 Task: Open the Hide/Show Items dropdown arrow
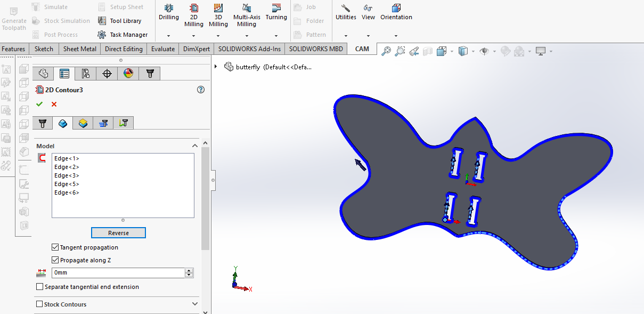494,52
